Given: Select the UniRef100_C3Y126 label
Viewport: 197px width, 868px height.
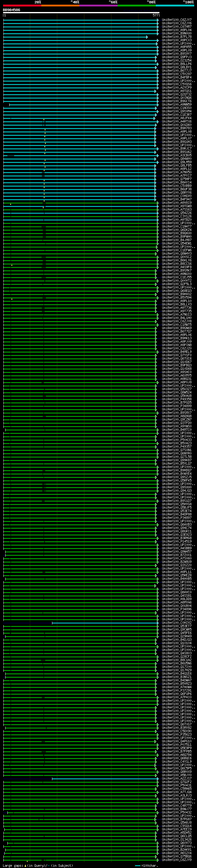Looking at the screenshot, I should [176, 216].
